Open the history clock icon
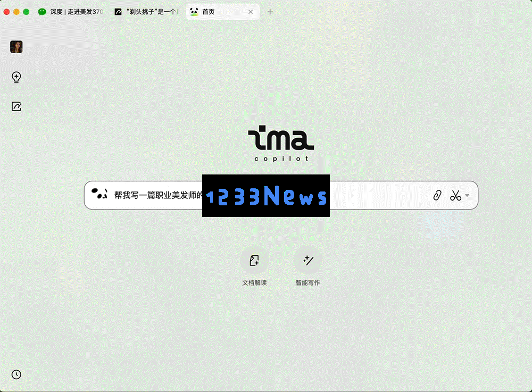 point(16,374)
